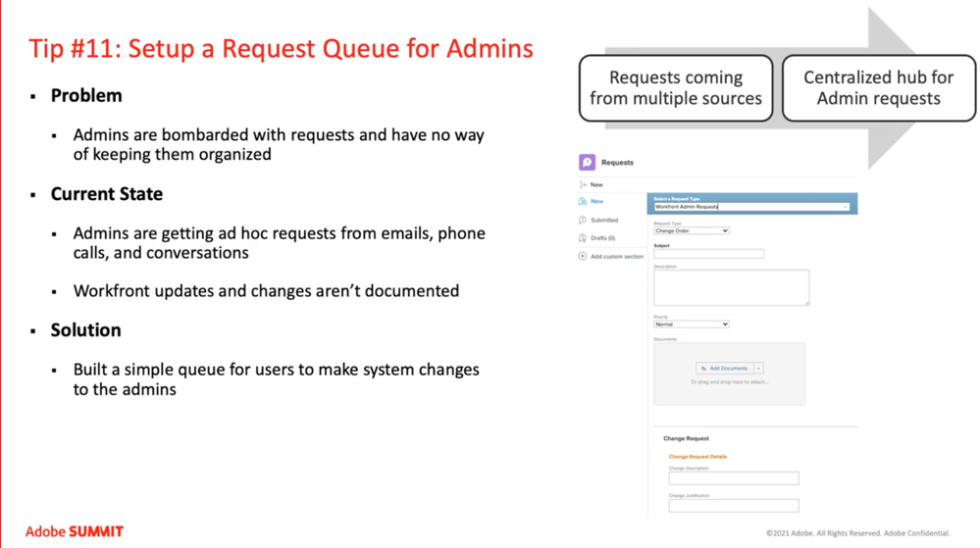
Task: Click the Change Justification input field
Action: tap(734, 506)
